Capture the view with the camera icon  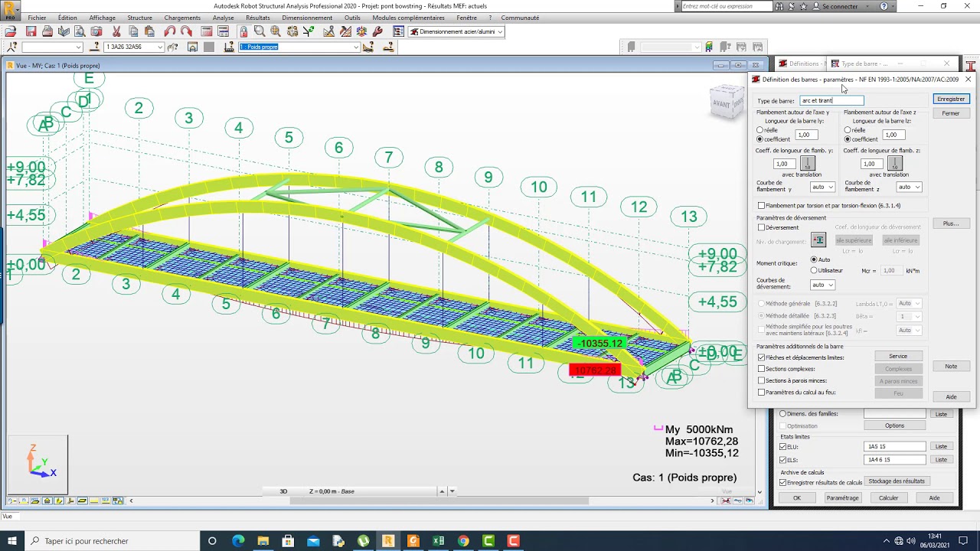(96, 32)
